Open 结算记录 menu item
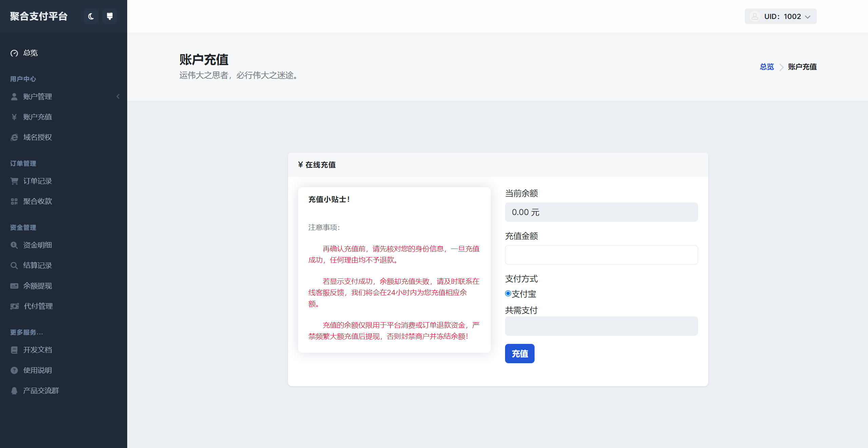The height and width of the screenshot is (448, 868). coord(37,266)
